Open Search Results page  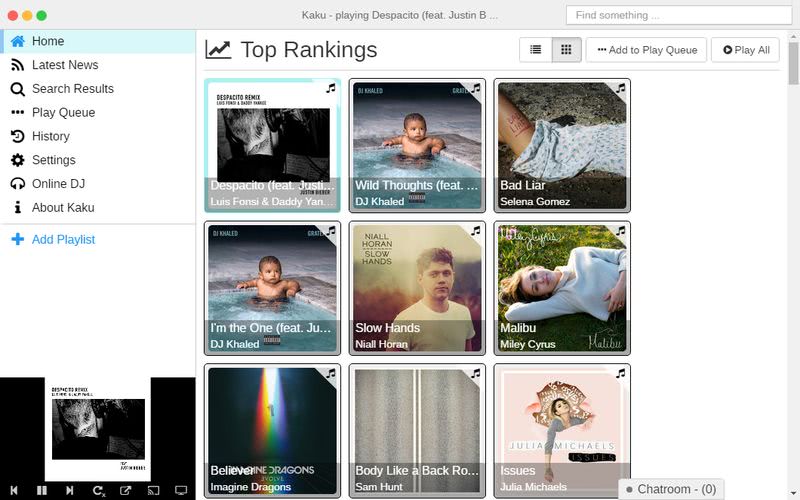point(98,89)
